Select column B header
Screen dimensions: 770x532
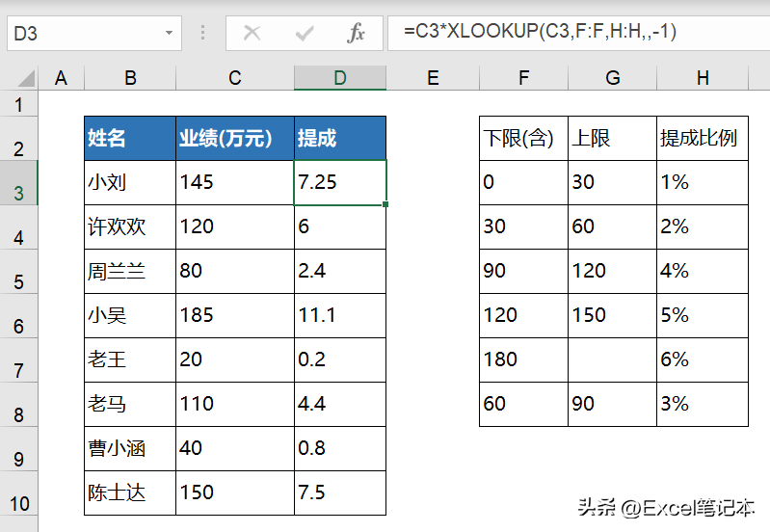pos(130,78)
